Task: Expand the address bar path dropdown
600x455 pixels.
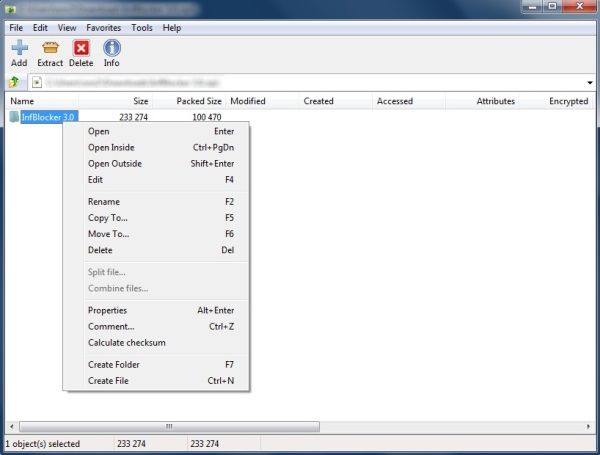Action: pos(589,83)
